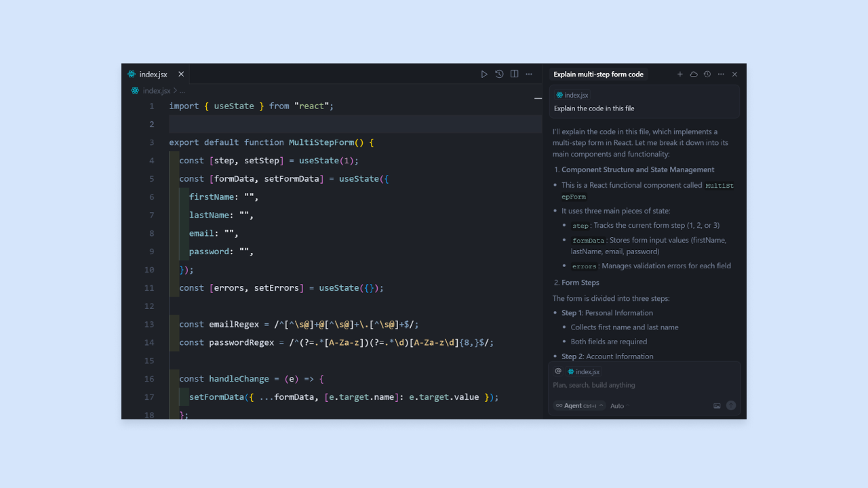Open the Agent mode dropdown
Screen dimensions: 868x488
[x=580, y=405]
